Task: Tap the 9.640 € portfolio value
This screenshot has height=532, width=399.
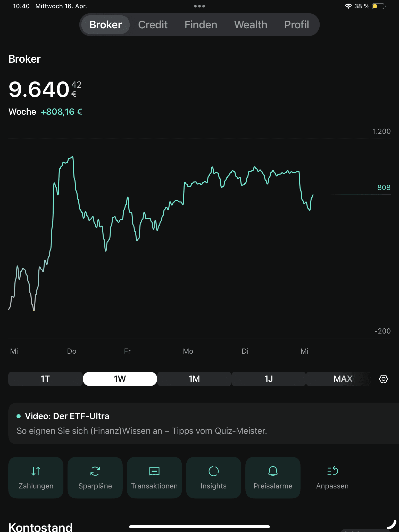Action: pos(45,89)
